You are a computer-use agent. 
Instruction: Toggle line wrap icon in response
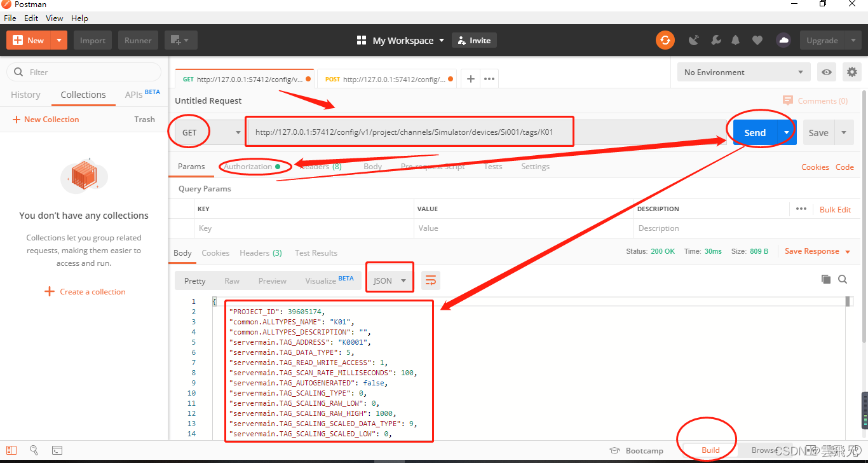pos(430,280)
